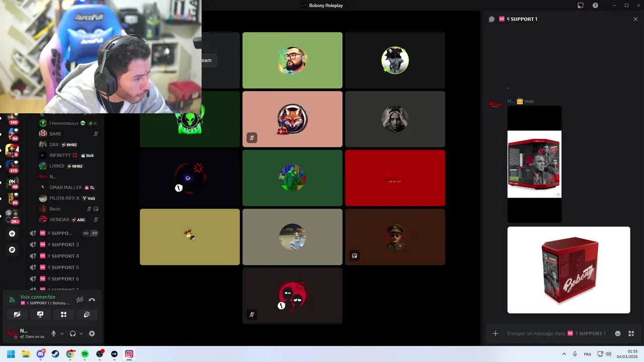644x362 pixels.
Task: Open Discover servers compass icon
Action: coord(12,249)
